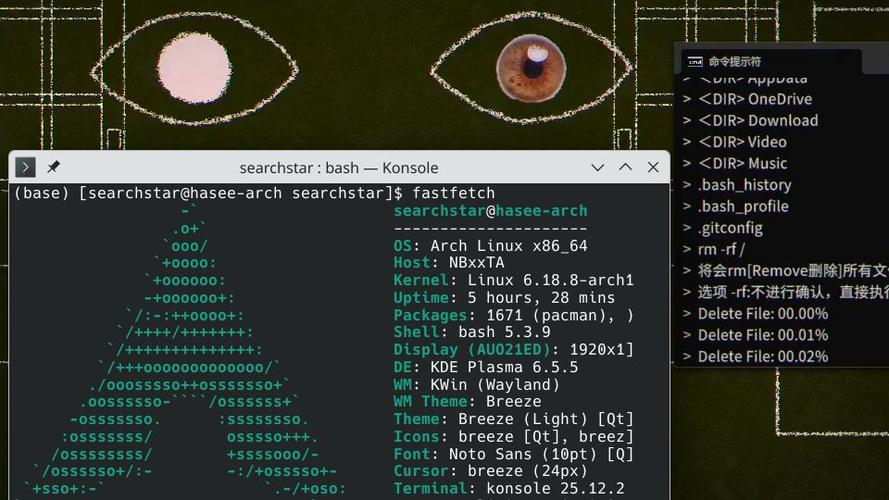Click the '<DIR> Music' line
Image resolution: width=889 pixels, height=500 pixels.
pos(735,163)
